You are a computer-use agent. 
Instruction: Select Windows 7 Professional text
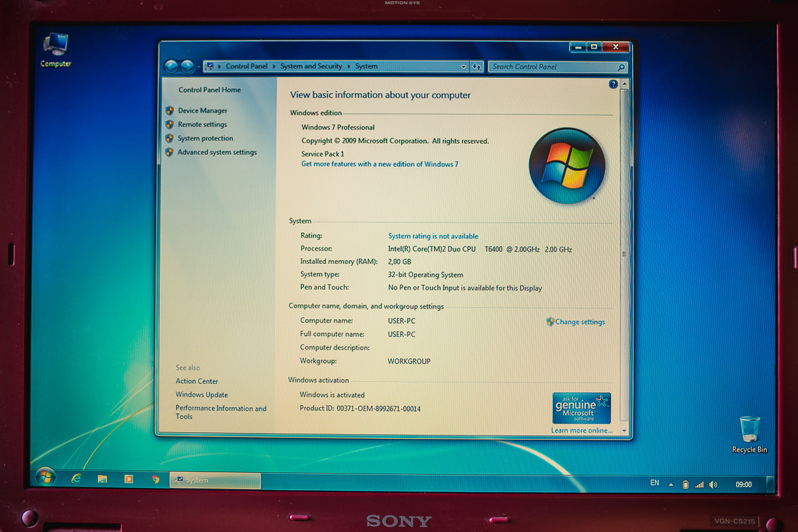(x=338, y=127)
